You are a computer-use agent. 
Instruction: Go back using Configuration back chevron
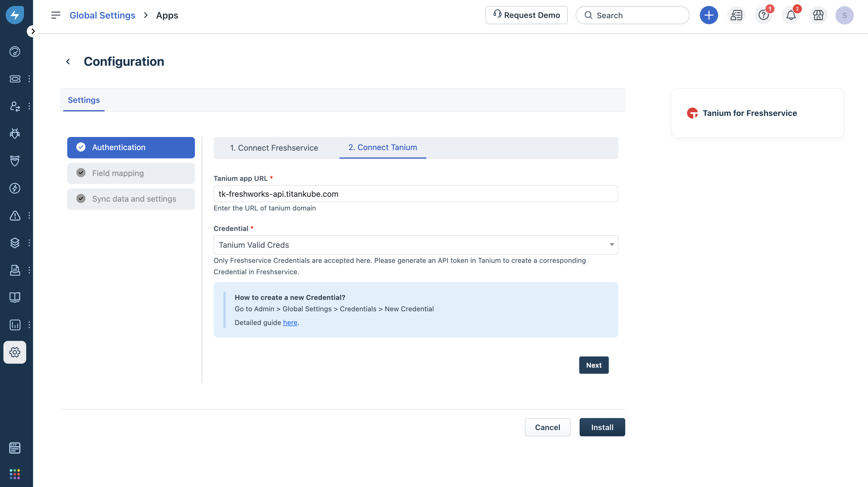(68, 62)
